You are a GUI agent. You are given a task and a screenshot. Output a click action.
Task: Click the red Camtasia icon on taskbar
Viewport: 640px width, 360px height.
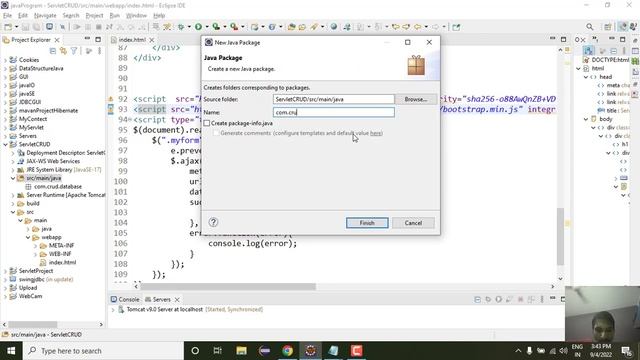(356, 351)
